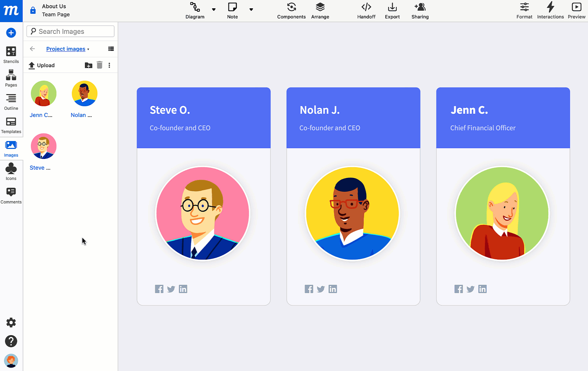
Task: Open the Interactions panel
Action: pyautogui.click(x=550, y=10)
